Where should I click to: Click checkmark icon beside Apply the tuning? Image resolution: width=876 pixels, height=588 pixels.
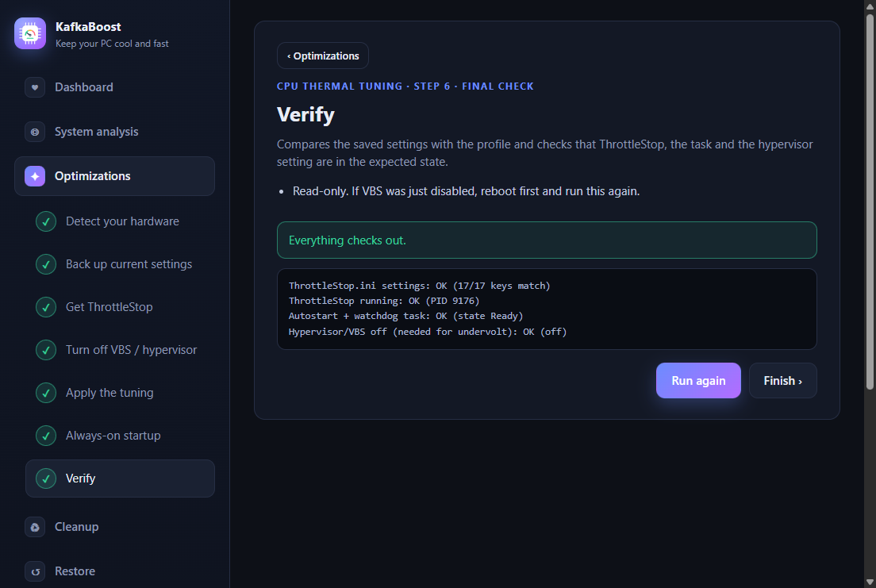pyautogui.click(x=46, y=393)
